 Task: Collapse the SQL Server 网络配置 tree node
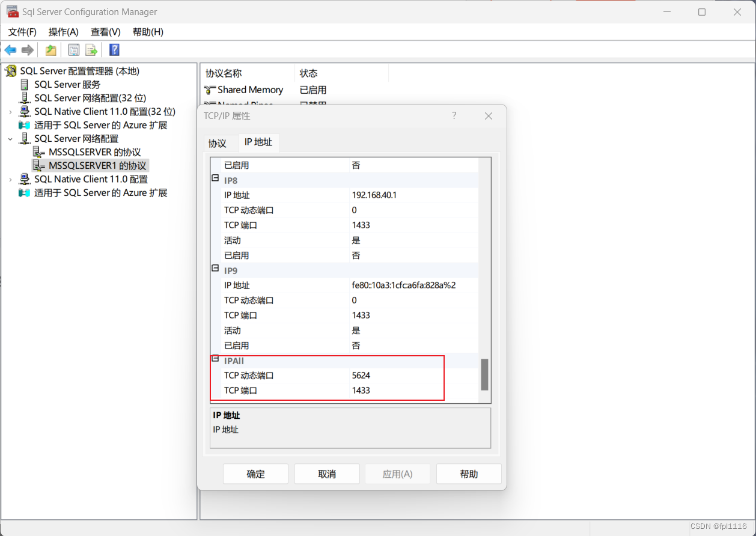coord(10,139)
